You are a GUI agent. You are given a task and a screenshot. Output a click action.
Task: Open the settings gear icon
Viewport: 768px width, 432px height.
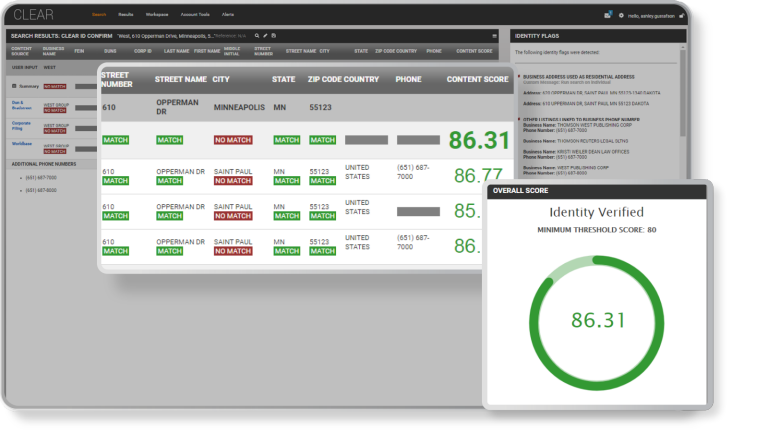(621, 15)
